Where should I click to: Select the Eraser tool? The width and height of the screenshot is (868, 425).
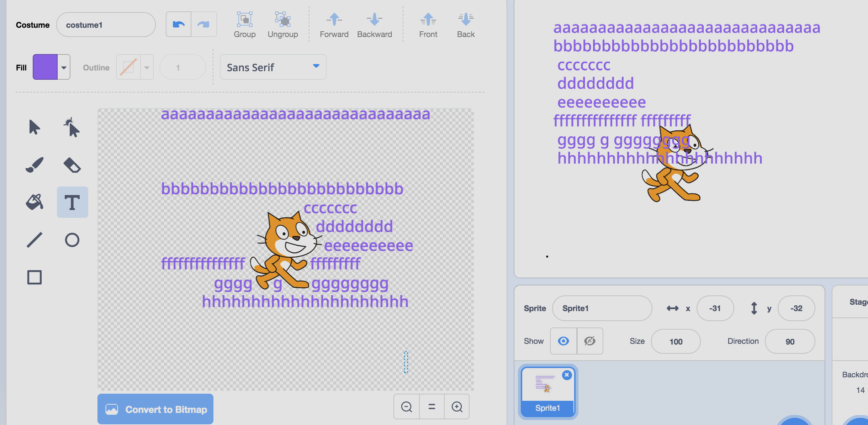pos(72,164)
